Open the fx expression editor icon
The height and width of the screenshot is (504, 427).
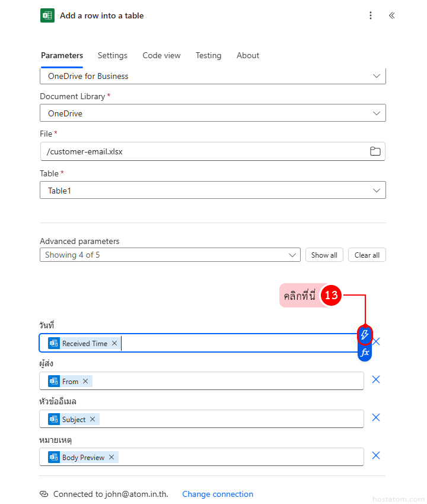pos(365,353)
